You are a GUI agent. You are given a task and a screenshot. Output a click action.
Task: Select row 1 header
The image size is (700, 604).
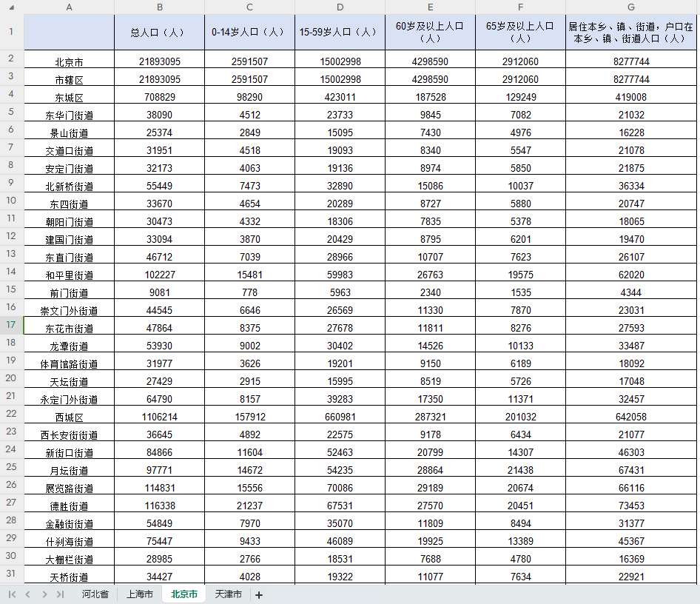click(12, 32)
